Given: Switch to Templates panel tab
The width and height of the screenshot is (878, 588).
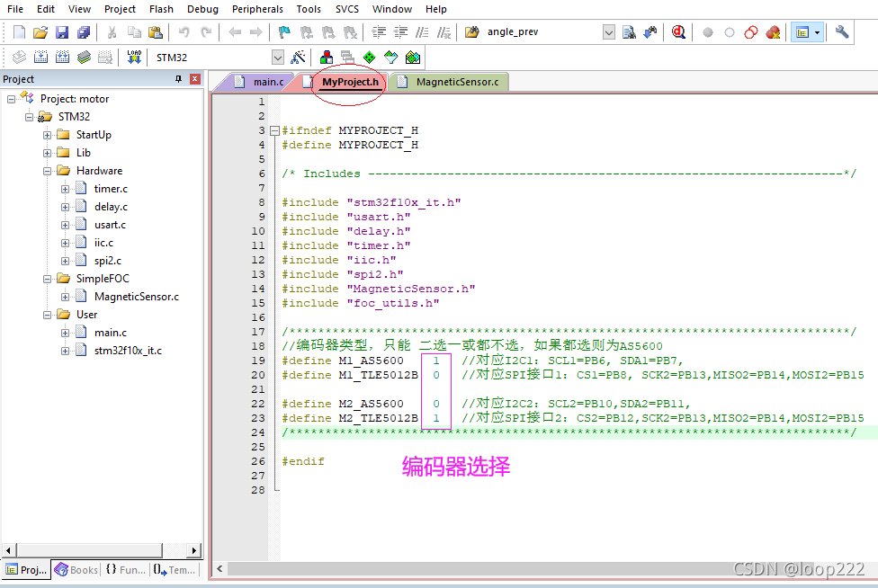Looking at the screenshot, I should pyautogui.click(x=175, y=569).
